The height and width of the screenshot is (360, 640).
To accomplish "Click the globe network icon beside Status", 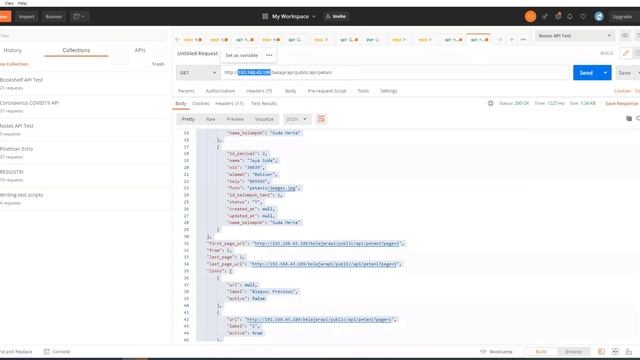I will pos(491,103).
